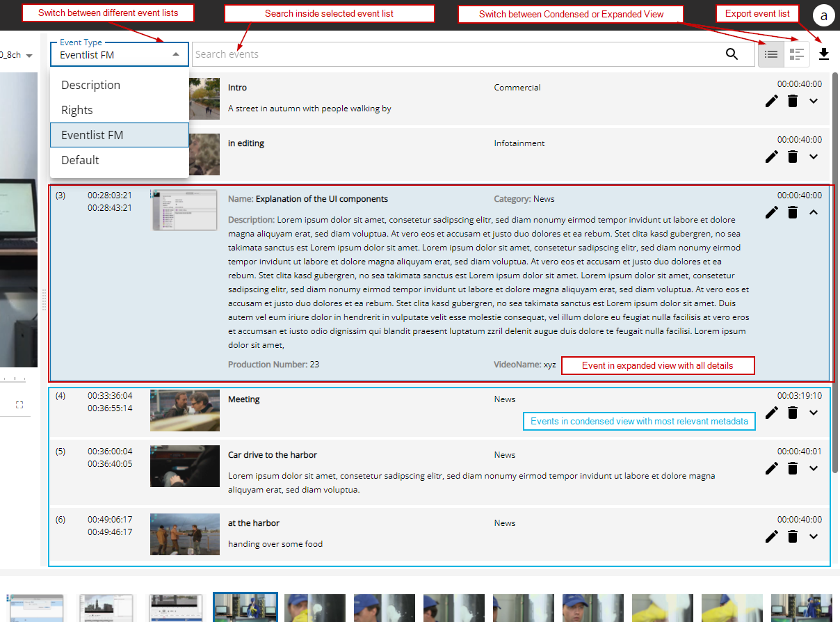
Task: Expand the Meeting event details
Action: point(814,413)
